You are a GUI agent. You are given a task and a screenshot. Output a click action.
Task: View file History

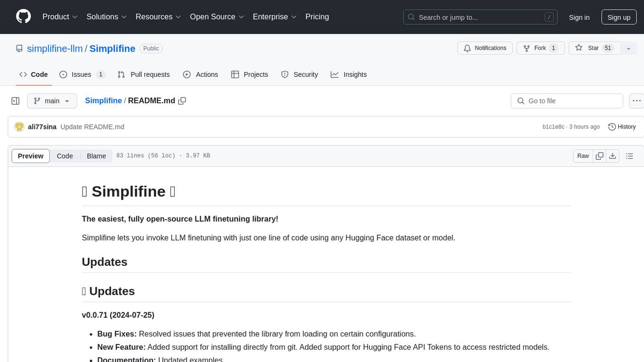point(622,127)
